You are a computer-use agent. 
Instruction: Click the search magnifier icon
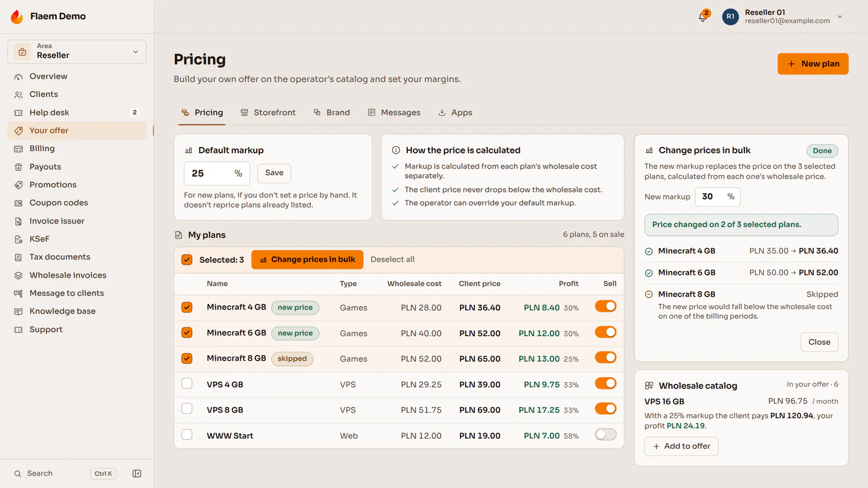pyautogui.click(x=18, y=473)
